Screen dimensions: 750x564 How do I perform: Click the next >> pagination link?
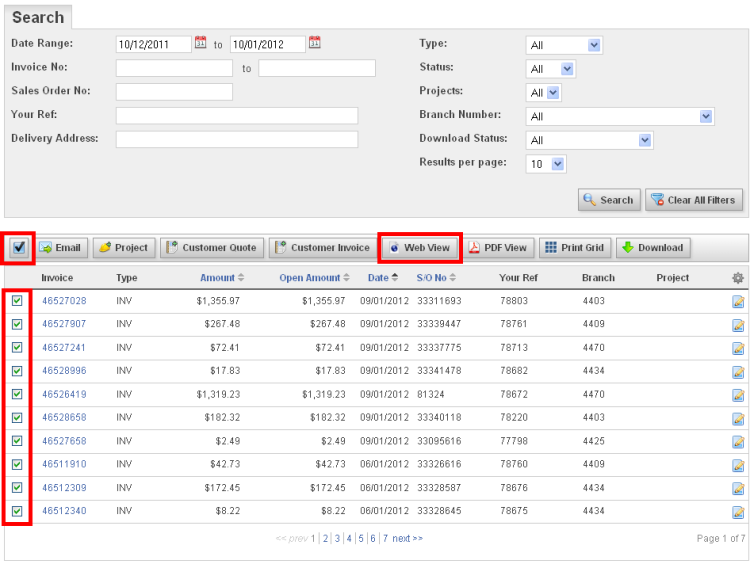(408, 538)
